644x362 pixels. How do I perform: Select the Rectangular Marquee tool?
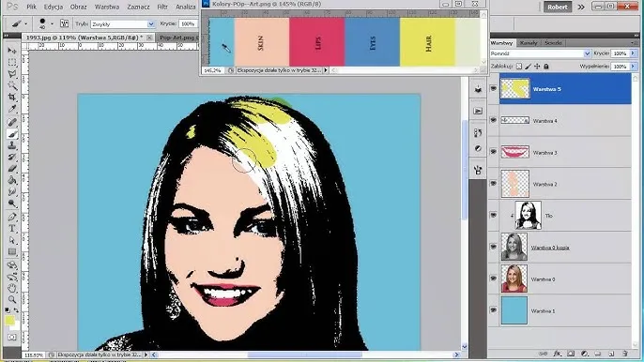point(12,63)
